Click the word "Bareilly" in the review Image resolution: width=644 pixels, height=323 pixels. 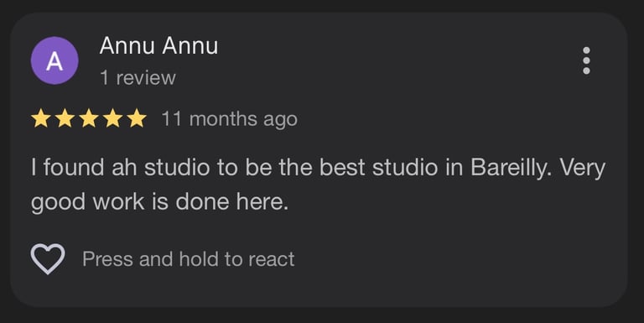(x=508, y=168)
